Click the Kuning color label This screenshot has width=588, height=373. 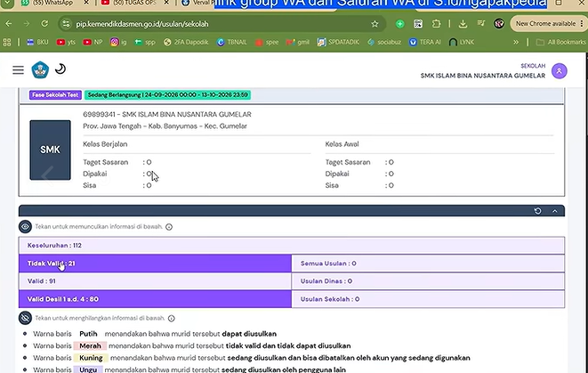(x=91, y=358)
